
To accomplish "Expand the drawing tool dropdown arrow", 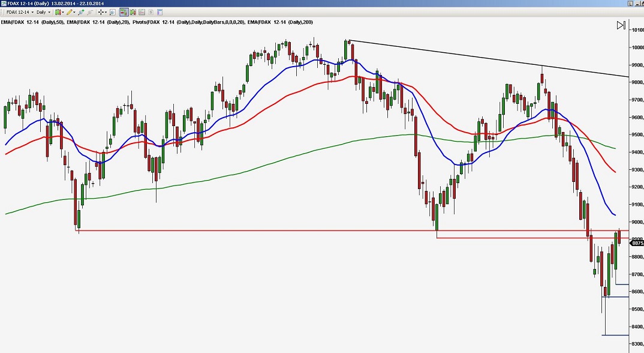I will (74, 11).
